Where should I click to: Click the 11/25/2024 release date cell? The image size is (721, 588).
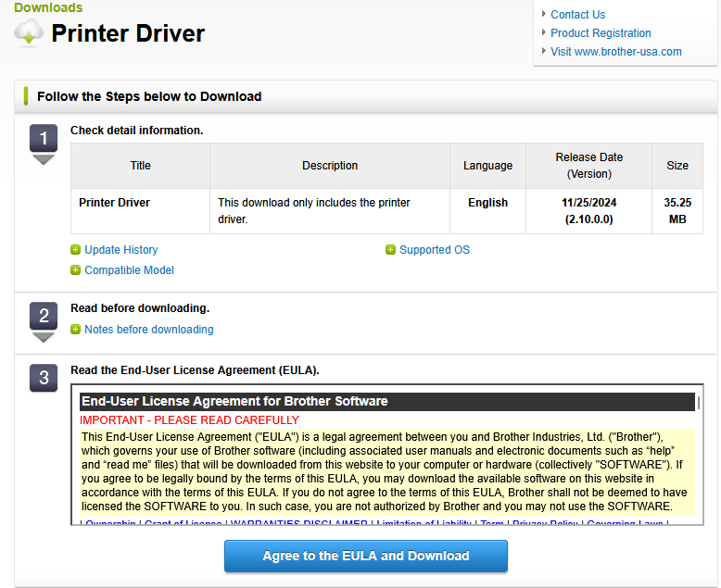tap(589, 211)
